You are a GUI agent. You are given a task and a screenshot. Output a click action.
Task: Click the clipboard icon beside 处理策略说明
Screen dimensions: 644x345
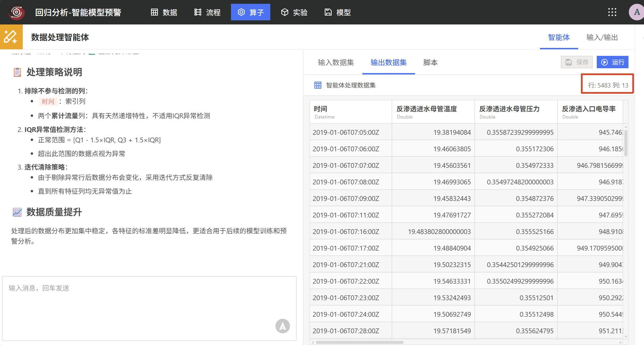click(x=17, y=72)
